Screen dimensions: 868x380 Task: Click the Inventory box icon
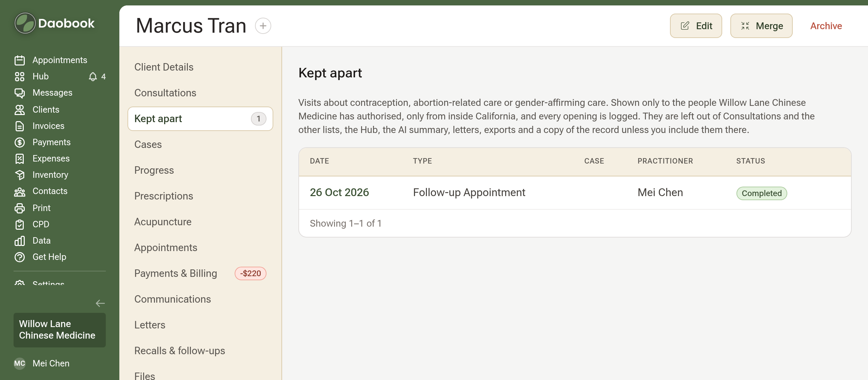click(x=20, y=175)
